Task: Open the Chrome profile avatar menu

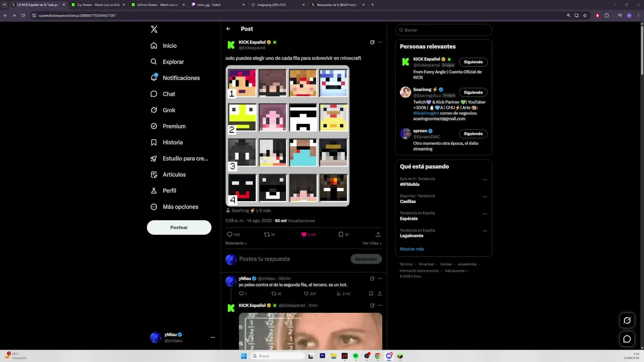Action: (x=629, y=16)
